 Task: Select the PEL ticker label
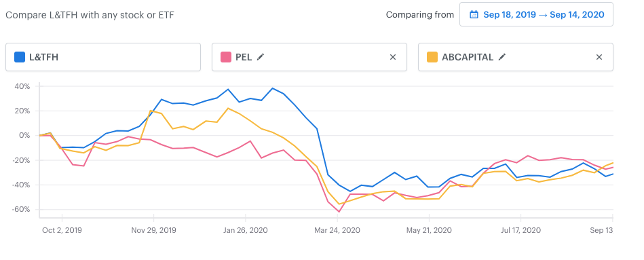pyautogui.click(x=244, y=57)
